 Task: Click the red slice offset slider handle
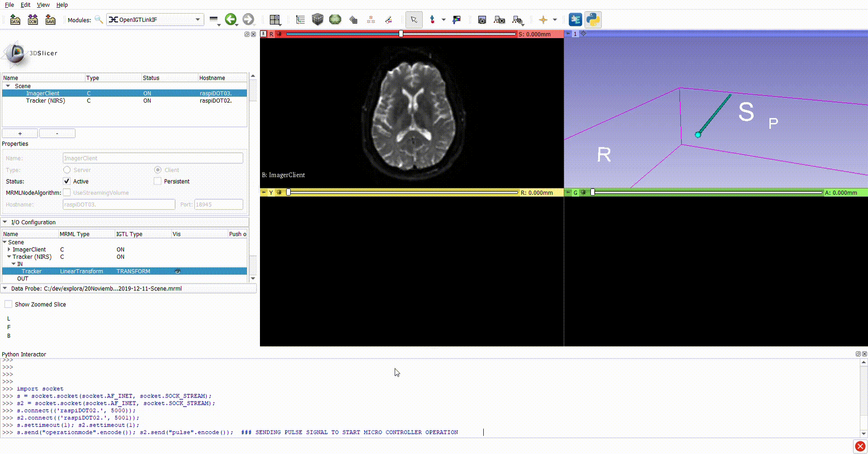tap(401, 34)
